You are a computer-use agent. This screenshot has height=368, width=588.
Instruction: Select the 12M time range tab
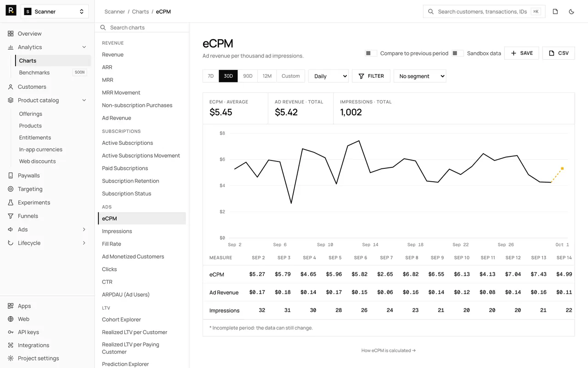267,76
